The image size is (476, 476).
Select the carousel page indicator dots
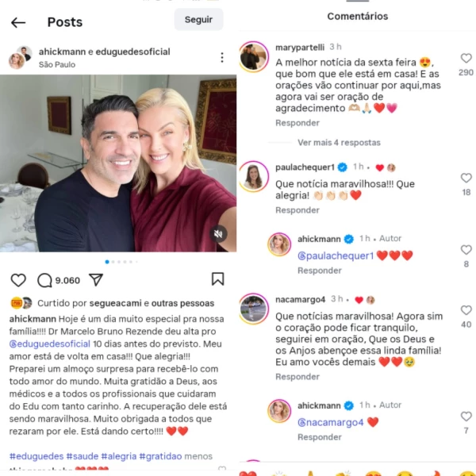pyautogui.click(x=121, y=262)
